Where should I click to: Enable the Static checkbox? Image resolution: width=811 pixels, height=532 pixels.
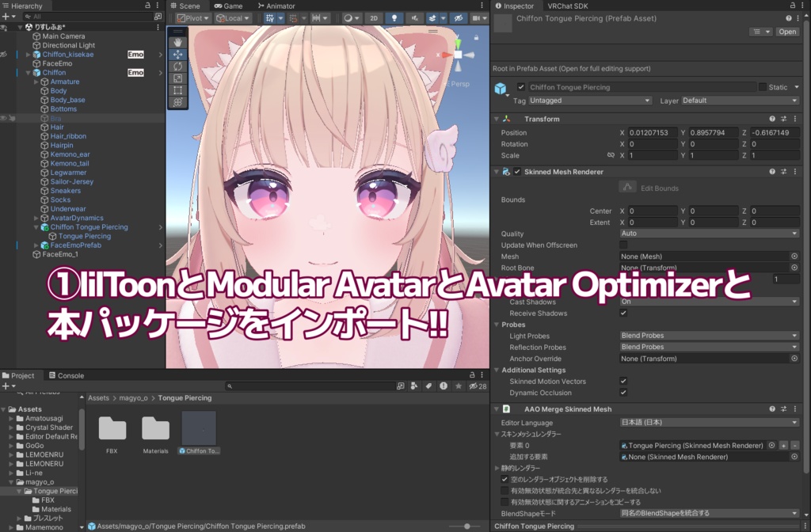(x=763, y=87)
